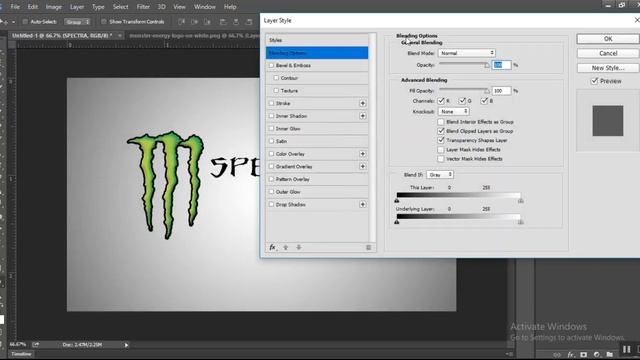640x360 pixels.
Task: Open the Knockout dropdown
Action: [453, 111]
